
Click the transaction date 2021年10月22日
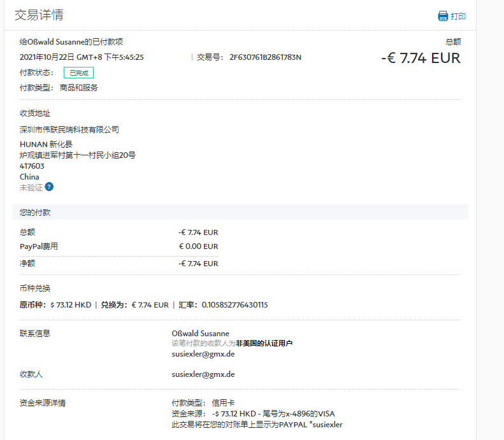coord(47,57)
